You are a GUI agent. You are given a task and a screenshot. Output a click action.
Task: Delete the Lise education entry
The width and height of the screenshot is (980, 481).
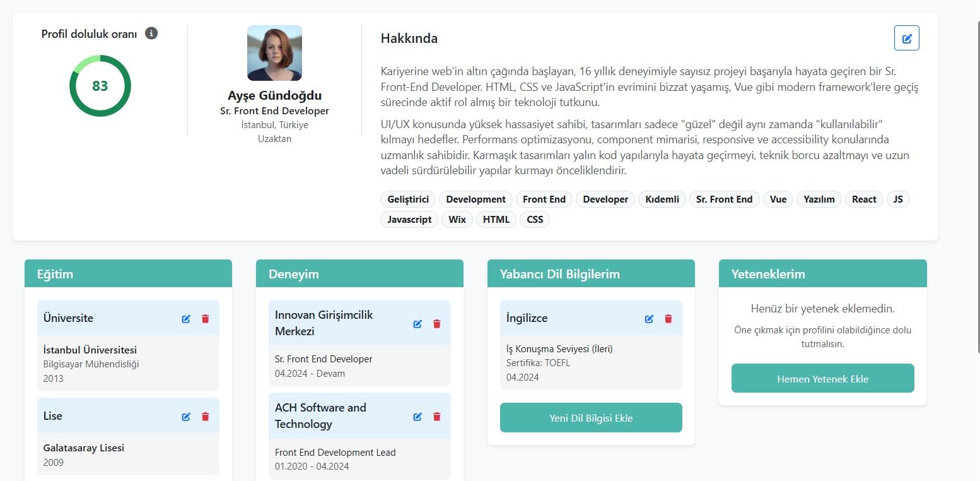click(205, 417)
